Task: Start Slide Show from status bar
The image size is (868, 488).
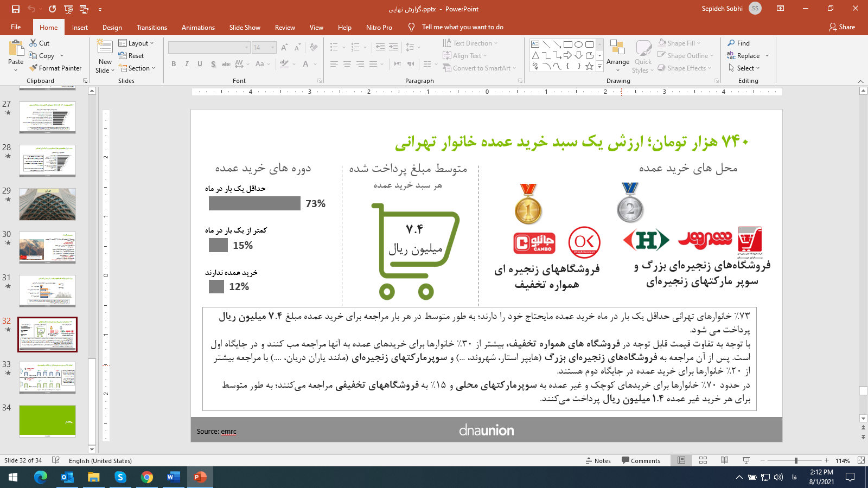Action: [746, 460]
